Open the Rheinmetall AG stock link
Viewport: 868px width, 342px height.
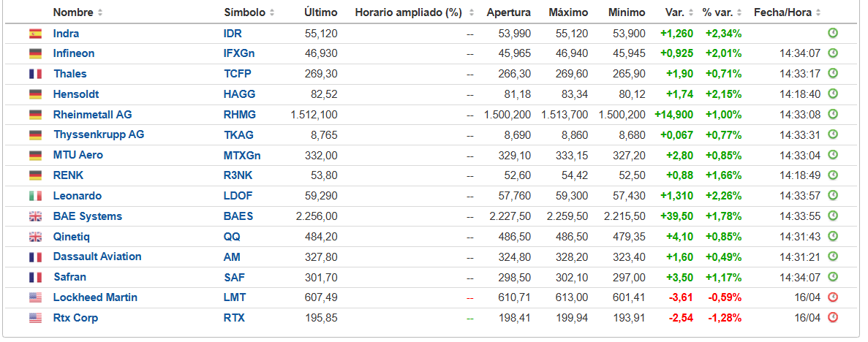tap(92, 115)
